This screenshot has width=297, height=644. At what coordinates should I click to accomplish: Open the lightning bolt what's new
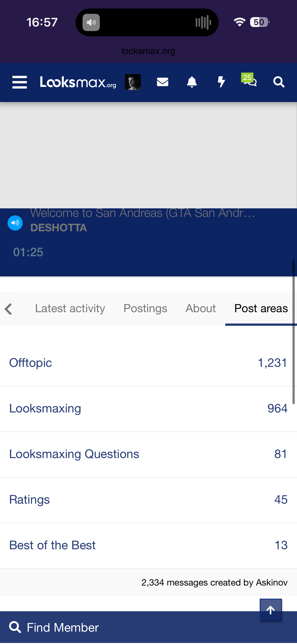click(x=221, y=82)
